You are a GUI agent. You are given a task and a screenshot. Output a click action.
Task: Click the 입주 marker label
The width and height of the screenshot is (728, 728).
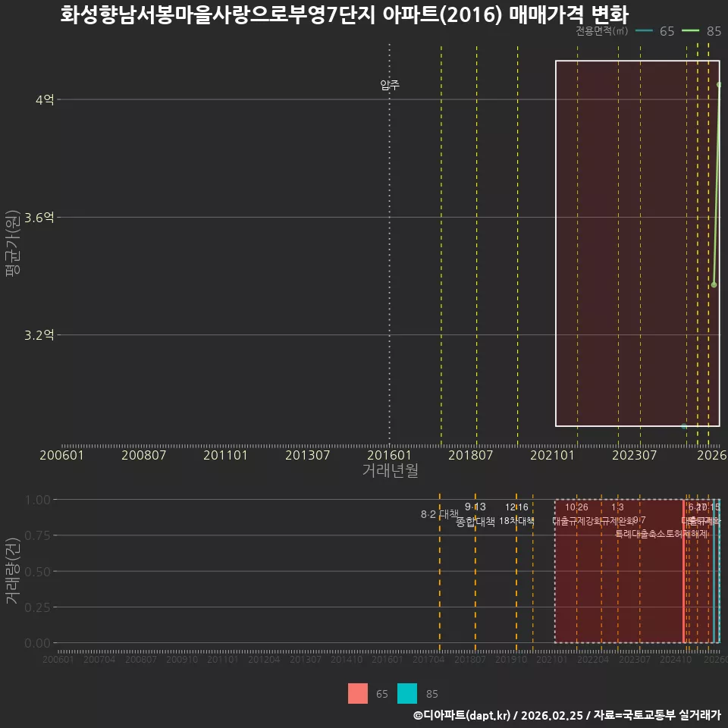point(390,85)
